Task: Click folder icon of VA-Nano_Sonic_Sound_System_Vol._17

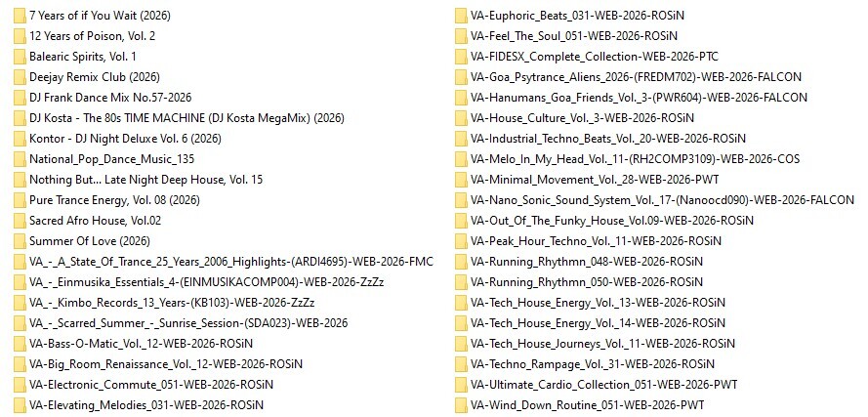Action: (x=461, y=200)
